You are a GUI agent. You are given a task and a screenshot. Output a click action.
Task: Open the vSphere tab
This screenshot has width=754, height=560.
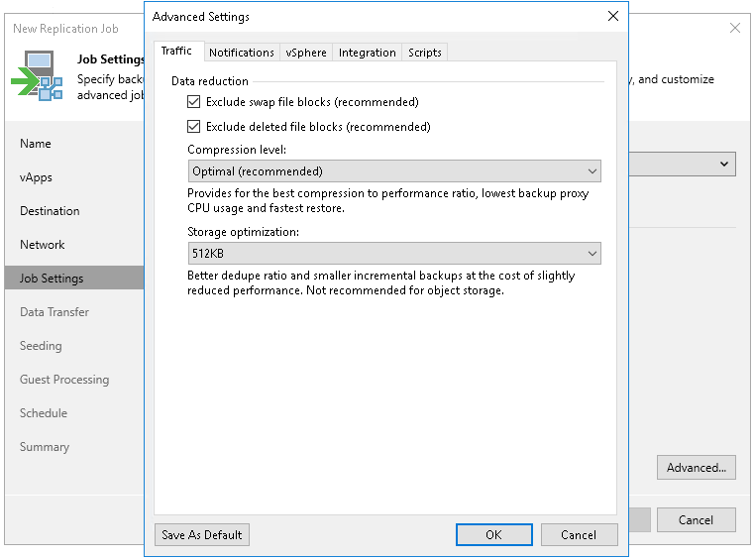307,53
